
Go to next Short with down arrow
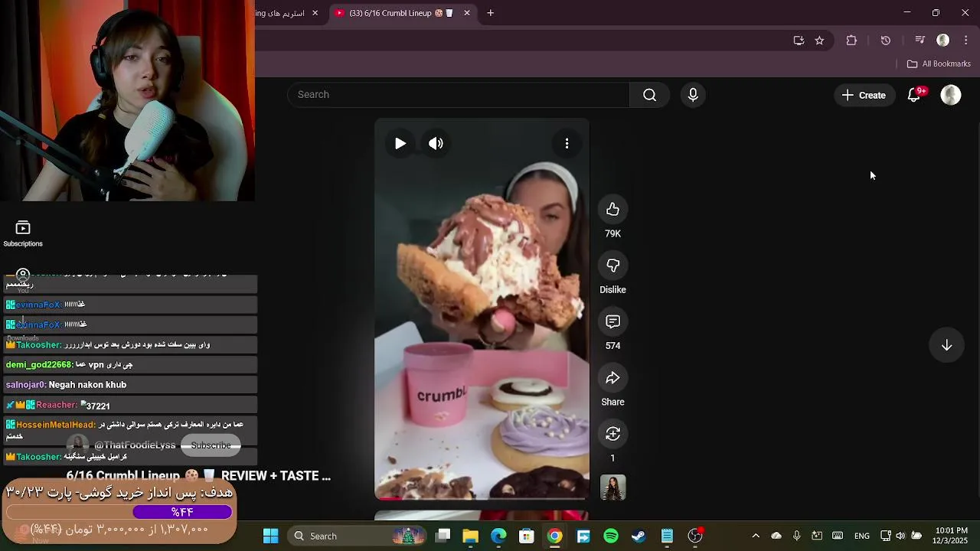click(x=946, y=345)
